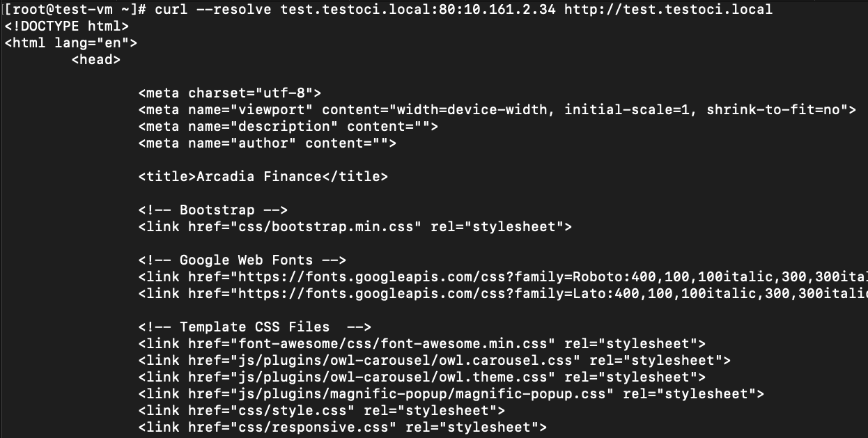
Task: Click the Google Web Fonts comment
Action: 242,260
